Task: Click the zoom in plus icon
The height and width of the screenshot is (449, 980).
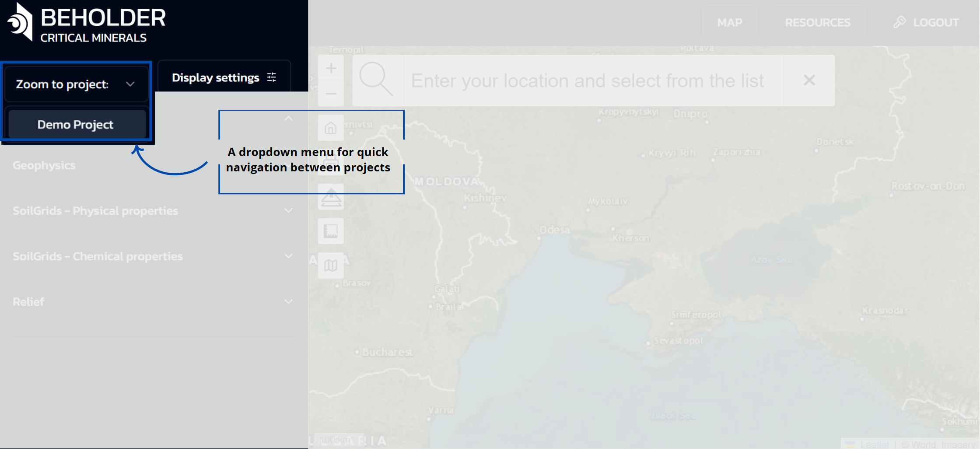Action: tap(331, 68)
